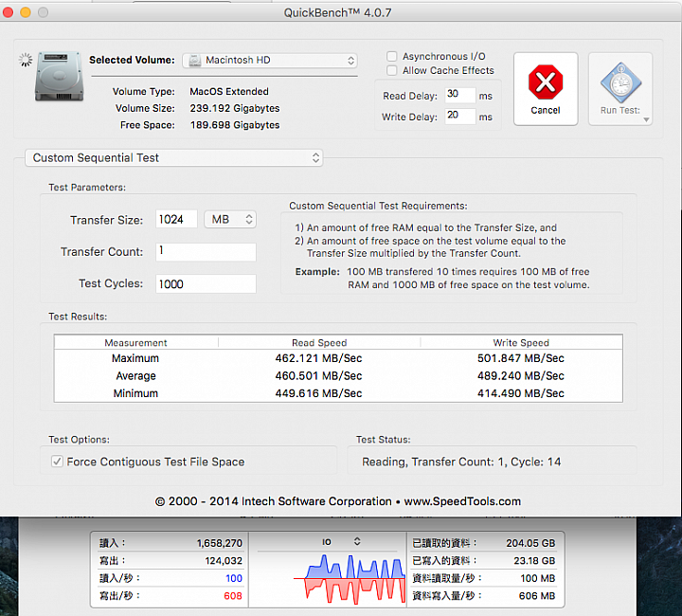Click the Read Speed column header
The image size is (682, 616).
tap(319, 343)
